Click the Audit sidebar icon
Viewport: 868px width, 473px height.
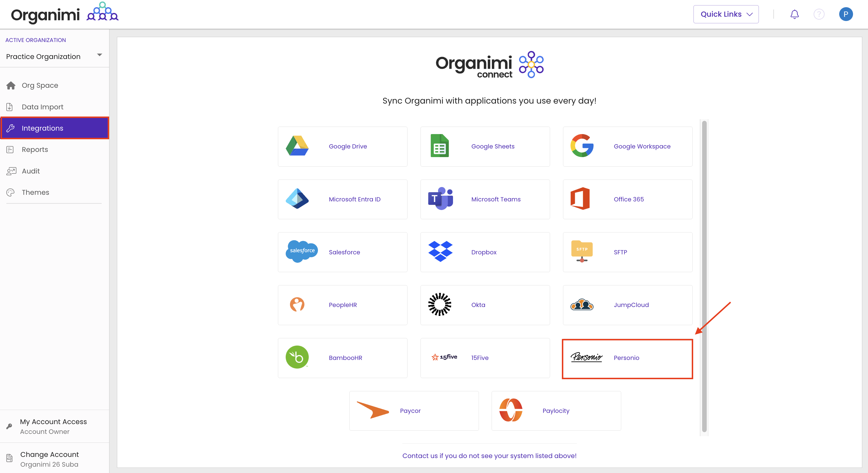point(11,171)
